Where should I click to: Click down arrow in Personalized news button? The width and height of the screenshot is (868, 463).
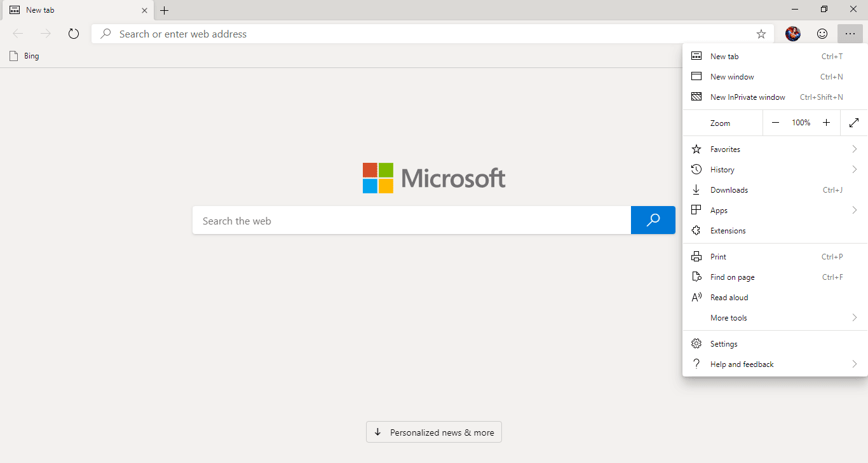pyautogui.click(x=377, y=432)
